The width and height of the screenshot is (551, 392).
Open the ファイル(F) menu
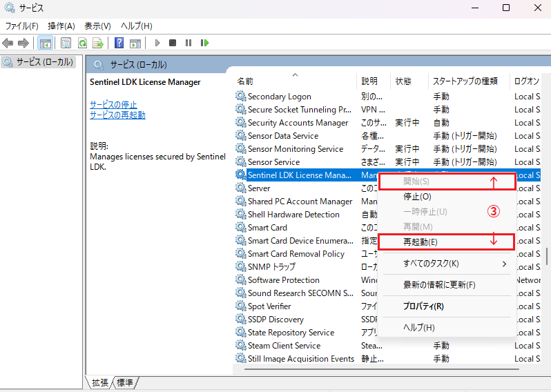pyautogui.click(x=21, y=26)
